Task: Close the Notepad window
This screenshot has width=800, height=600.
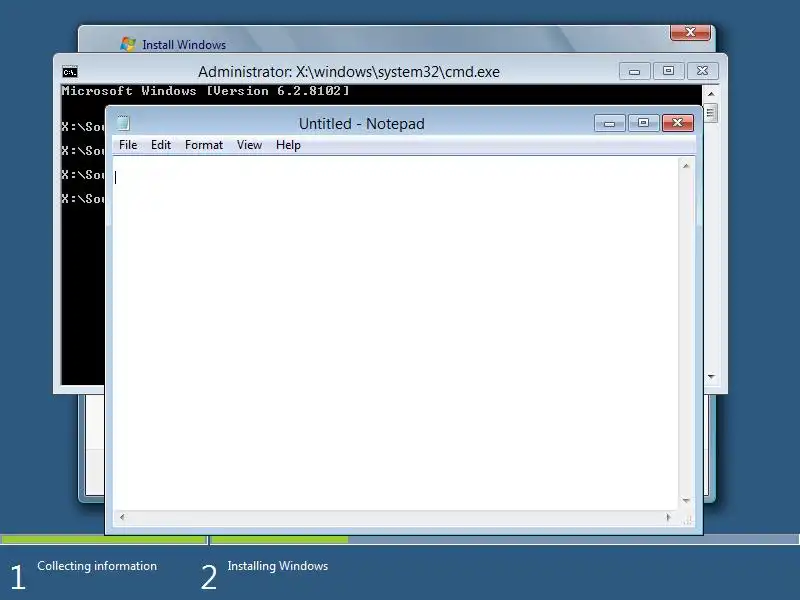Action: click(x=678, y=123)
